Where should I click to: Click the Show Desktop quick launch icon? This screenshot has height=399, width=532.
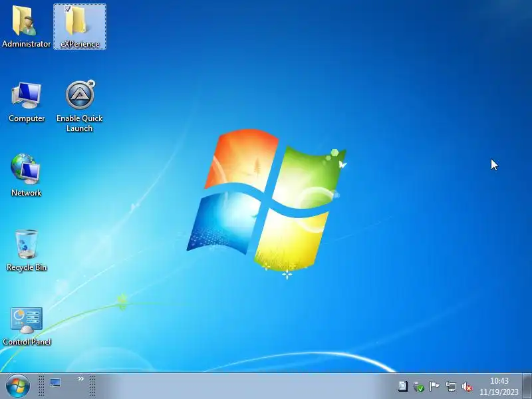click(55, 383)
